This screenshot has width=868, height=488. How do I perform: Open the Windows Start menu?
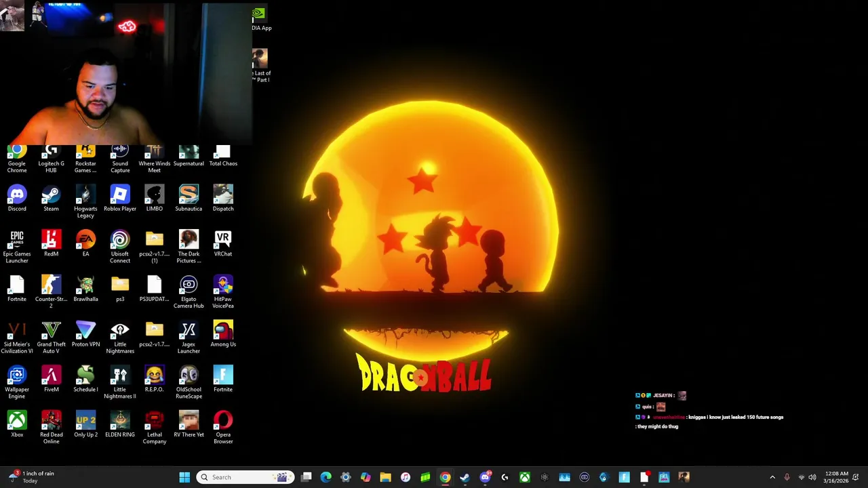pos(184,477)
